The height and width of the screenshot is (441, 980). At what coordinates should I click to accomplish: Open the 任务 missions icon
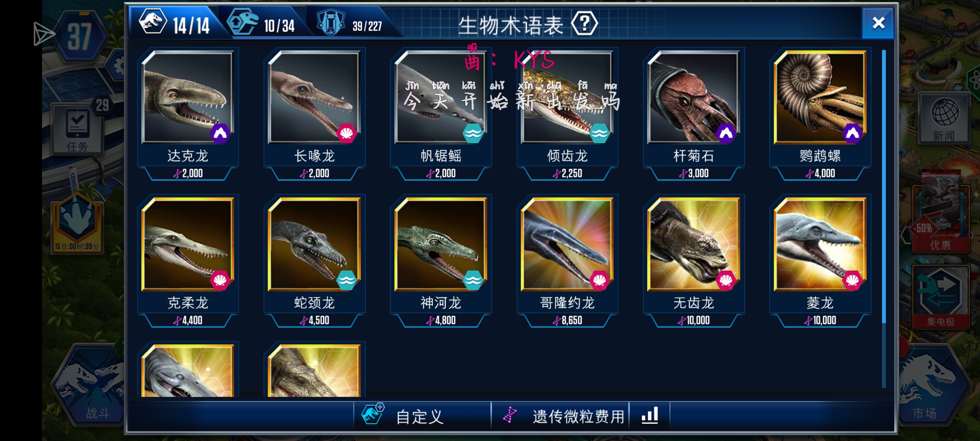tap(78, 129)
